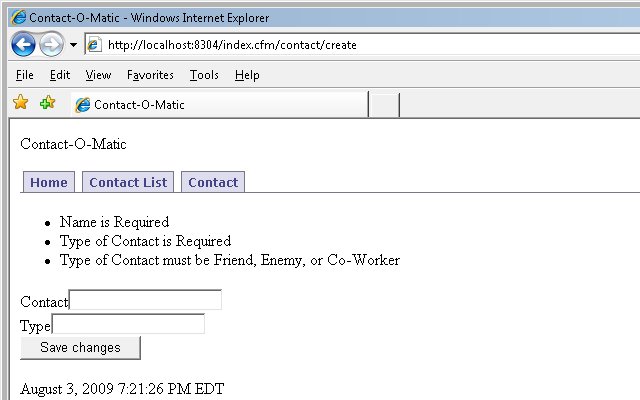Open the Contact List navigation tab

(128, 182)
